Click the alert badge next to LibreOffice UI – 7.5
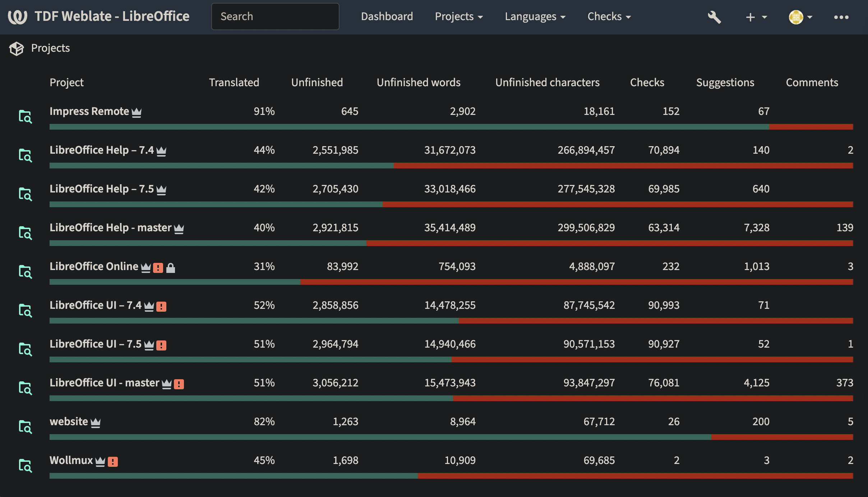Screen dimensions: 868x497 (x=161, y=345)
